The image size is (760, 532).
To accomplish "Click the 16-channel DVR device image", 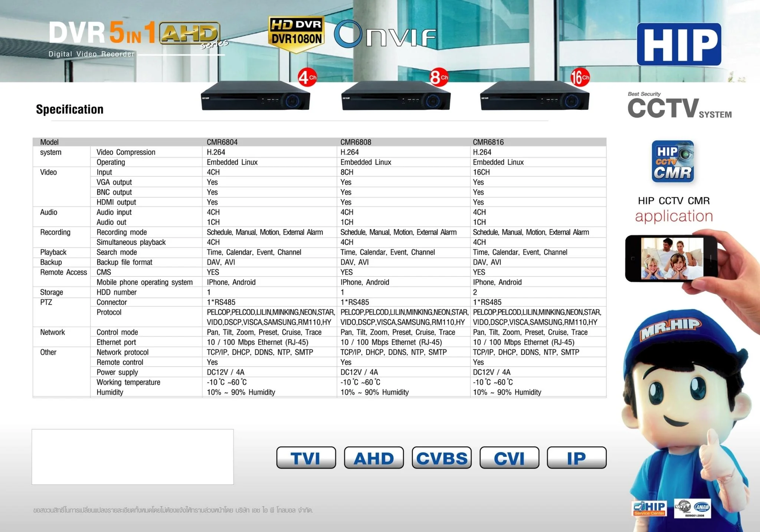I will (534, 96).
